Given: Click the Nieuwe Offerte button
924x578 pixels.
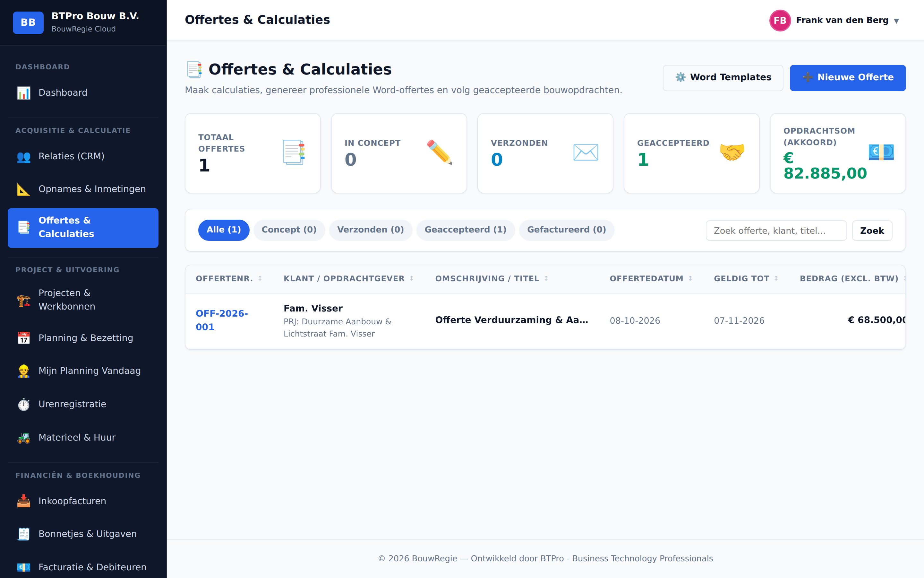Looking at the screenshot, I should coord(848,78).
